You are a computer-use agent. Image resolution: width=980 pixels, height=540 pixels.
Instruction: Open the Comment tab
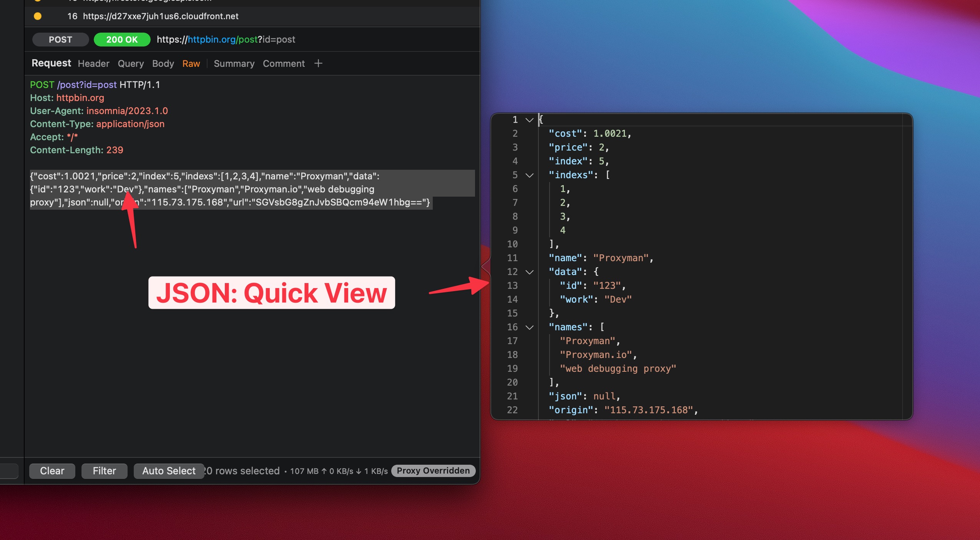pyautogui.click(x=284, y=63)
